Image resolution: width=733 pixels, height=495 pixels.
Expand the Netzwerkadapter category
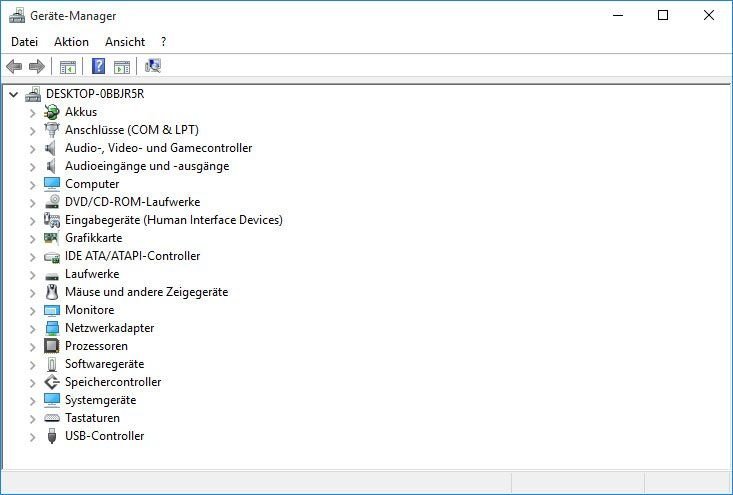point(32,329)
